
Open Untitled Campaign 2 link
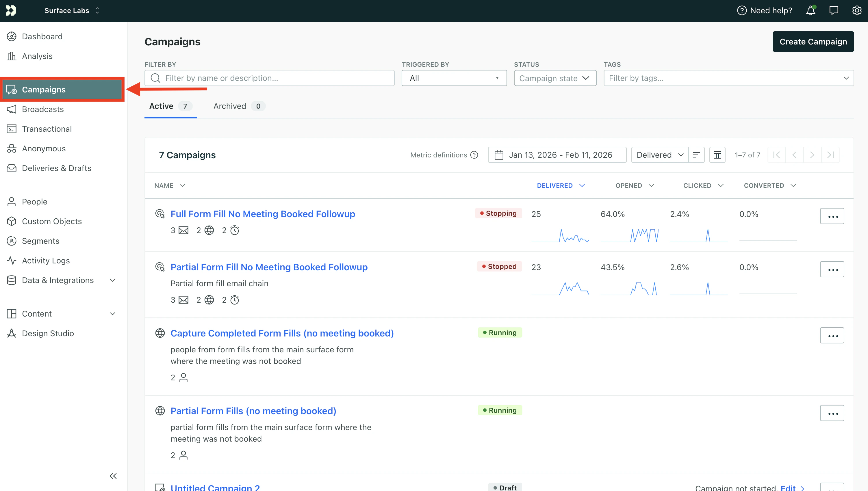[x=215, y=487]
